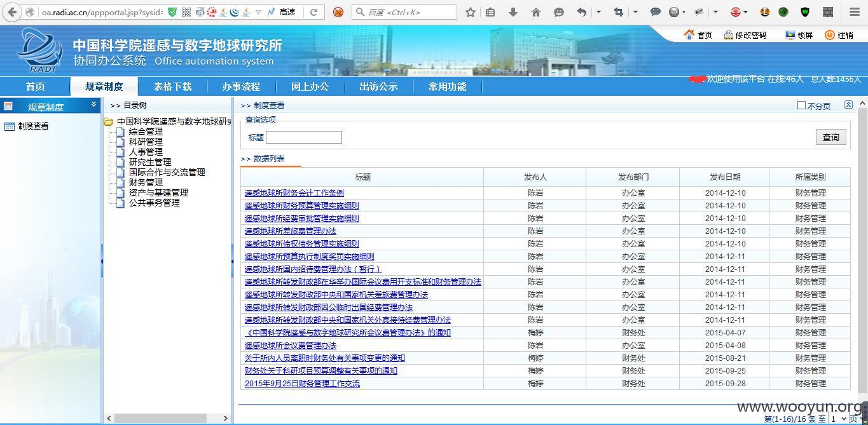Open the 出访公示 navigation tab
Viewport: 868px width, 425px height.
[x=378, y=86]
